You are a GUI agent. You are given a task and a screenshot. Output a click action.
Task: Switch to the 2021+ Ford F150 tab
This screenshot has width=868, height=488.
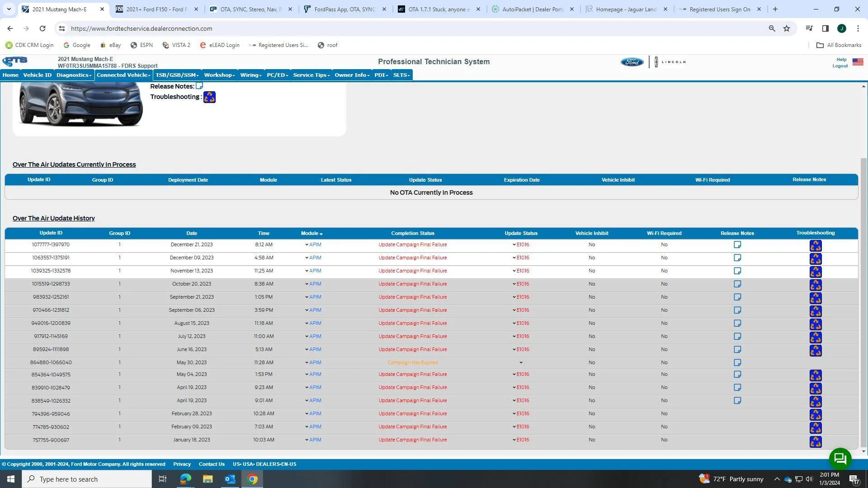[156, 9]
